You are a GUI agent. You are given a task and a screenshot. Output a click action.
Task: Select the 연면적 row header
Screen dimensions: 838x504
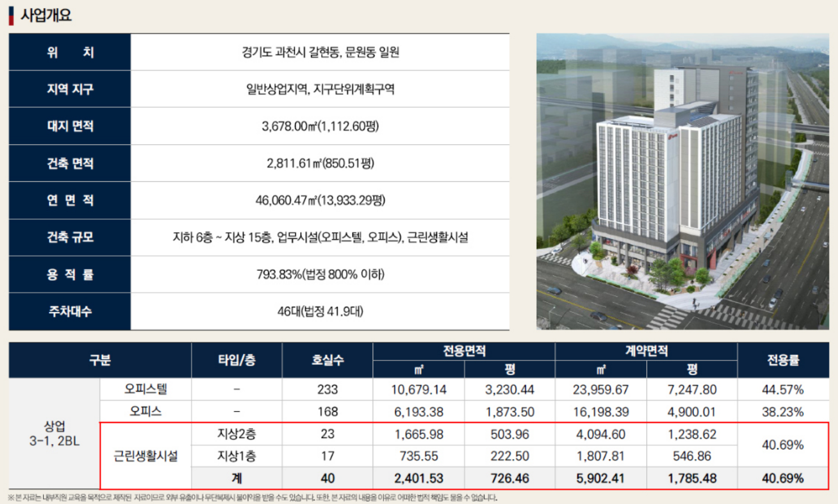tap(69, 200)
